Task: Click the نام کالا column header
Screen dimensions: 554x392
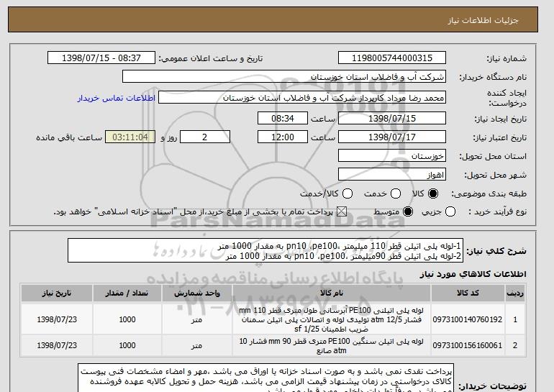Action: [332, 293]
